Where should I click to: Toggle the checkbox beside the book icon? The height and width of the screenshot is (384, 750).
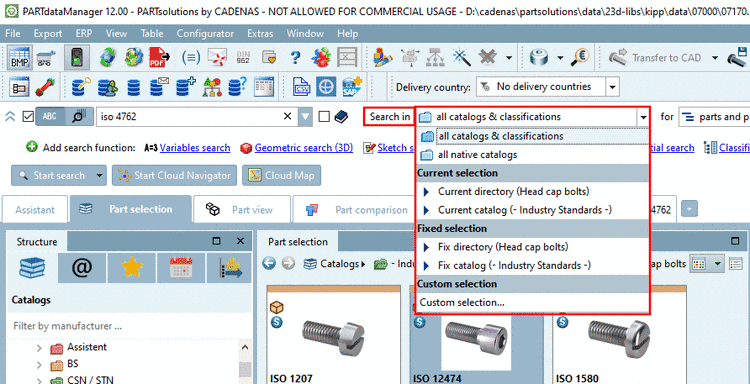[x=324, y=117]
